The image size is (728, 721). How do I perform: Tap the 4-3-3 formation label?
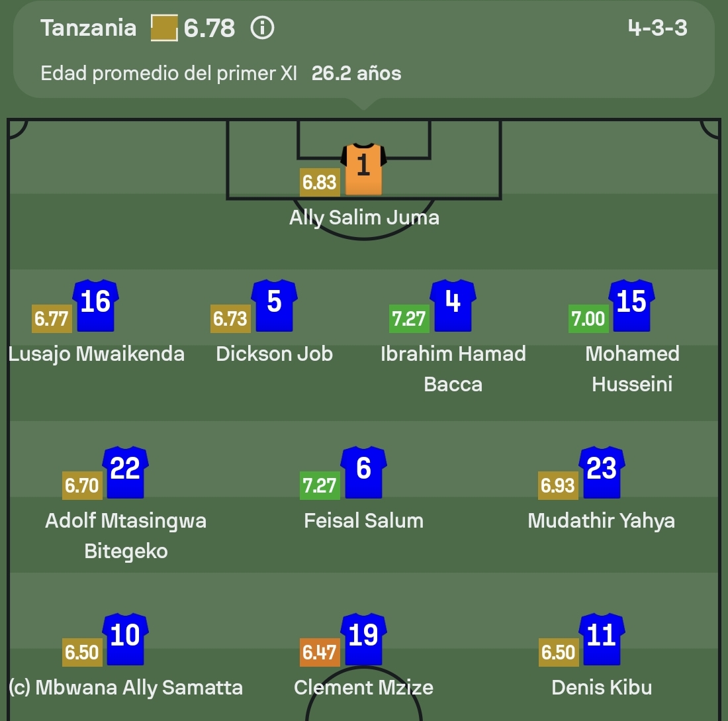coord(657,28)
